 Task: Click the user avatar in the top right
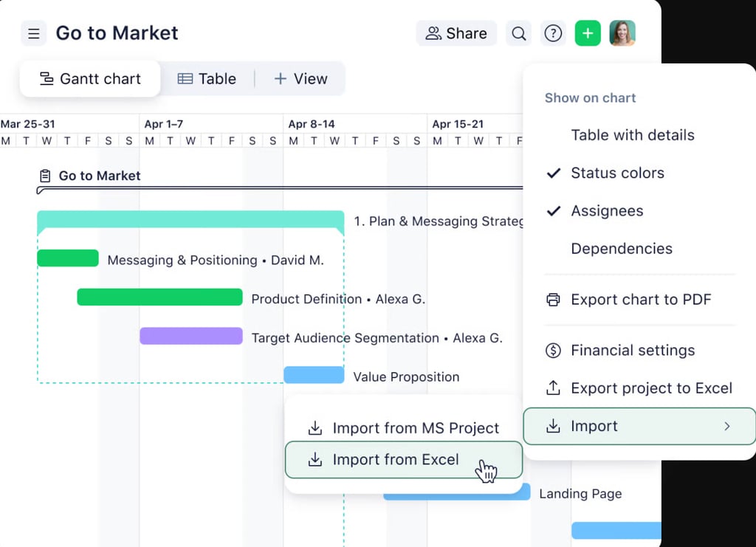(622, 32)
